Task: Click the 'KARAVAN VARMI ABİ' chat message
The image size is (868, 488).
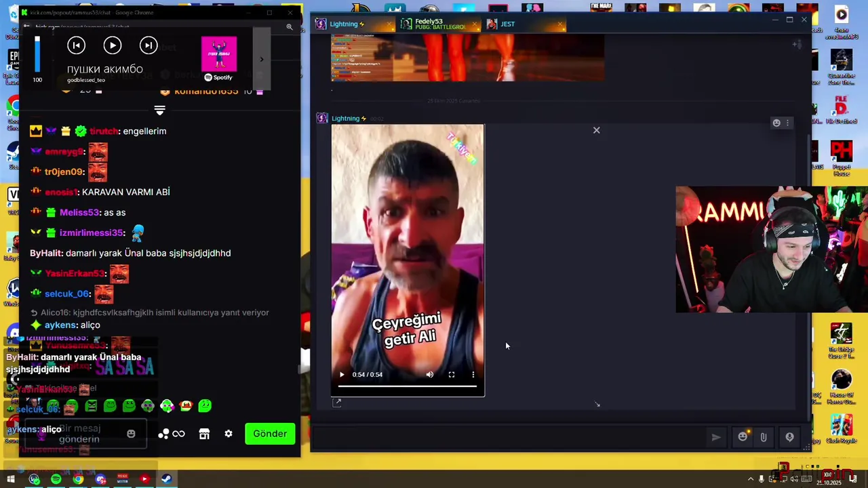Action: click(125, 192)
